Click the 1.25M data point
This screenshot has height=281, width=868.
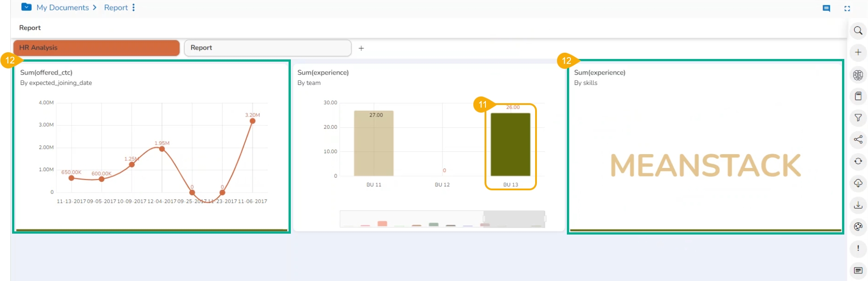pyautogui.click(x=132, y=165)
